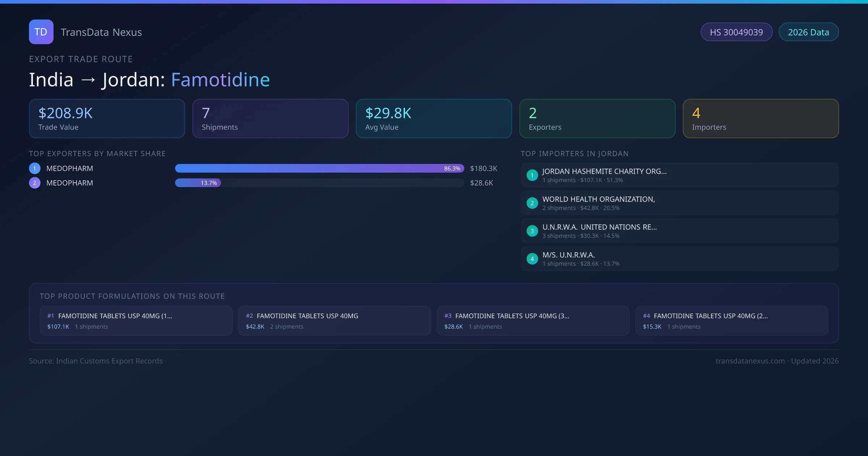
Task: Click rank 3 badge beside U.N.R.W.A. United Nations
Action: (x=532, y=231)
